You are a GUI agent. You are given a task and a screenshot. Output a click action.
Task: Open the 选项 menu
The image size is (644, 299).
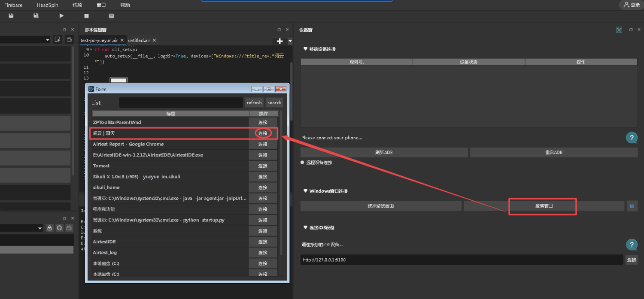tap(77, 5)
